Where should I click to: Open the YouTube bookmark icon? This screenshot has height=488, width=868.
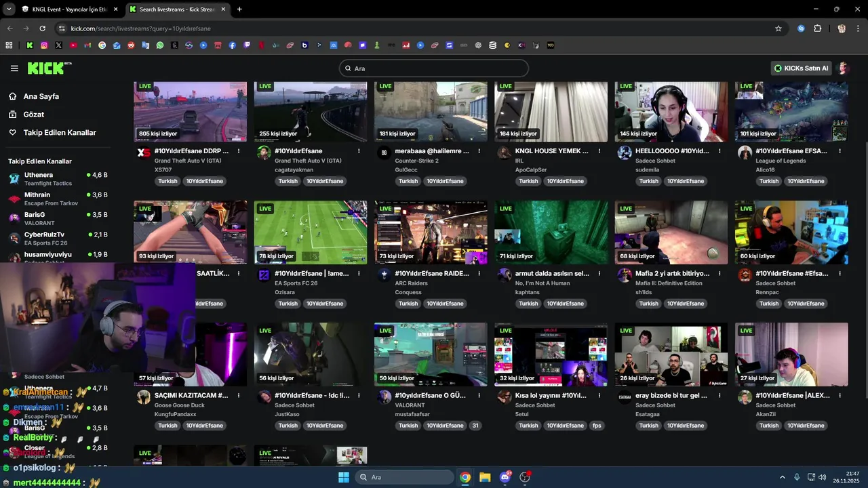(x=73, y=45)
